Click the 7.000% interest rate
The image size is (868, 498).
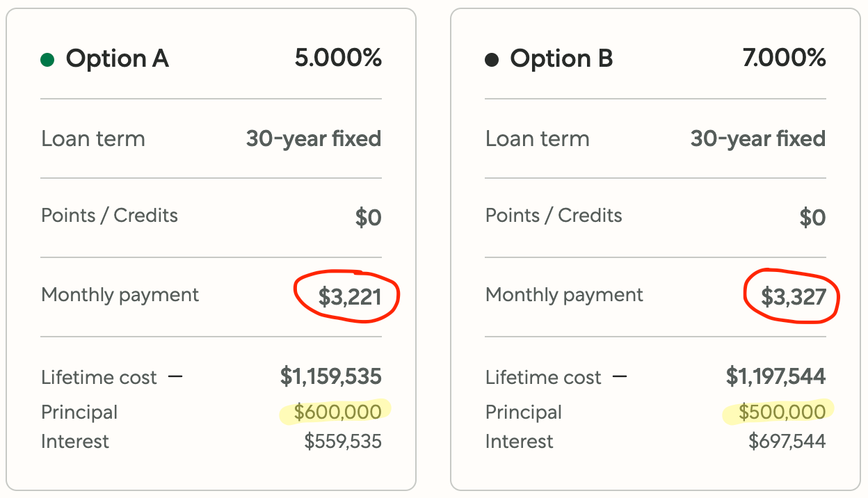[x=784, y=58]
